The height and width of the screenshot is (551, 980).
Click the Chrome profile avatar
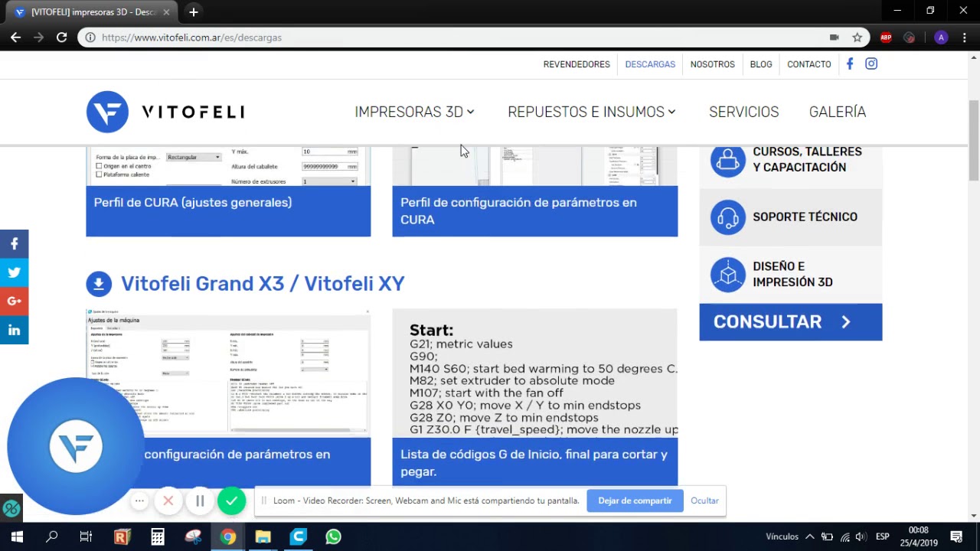click(x=941, y=37)
